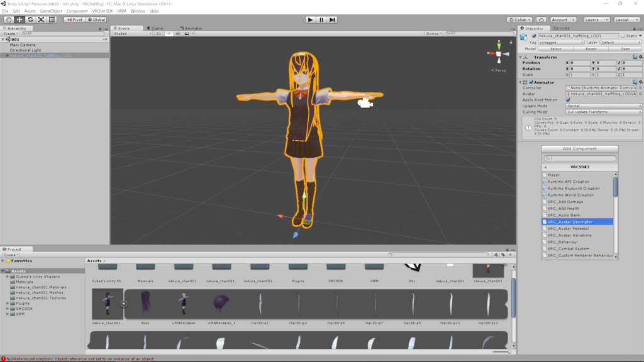Toggle scene audio button
The height and width of the screenshot is (362, 644).
pos(178,34)
